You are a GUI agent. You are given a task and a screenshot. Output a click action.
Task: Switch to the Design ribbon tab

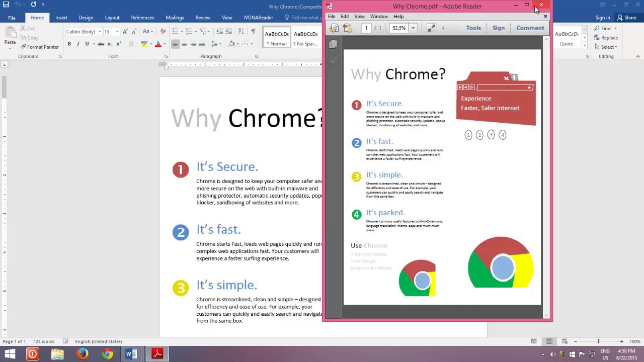pos(86,18)
